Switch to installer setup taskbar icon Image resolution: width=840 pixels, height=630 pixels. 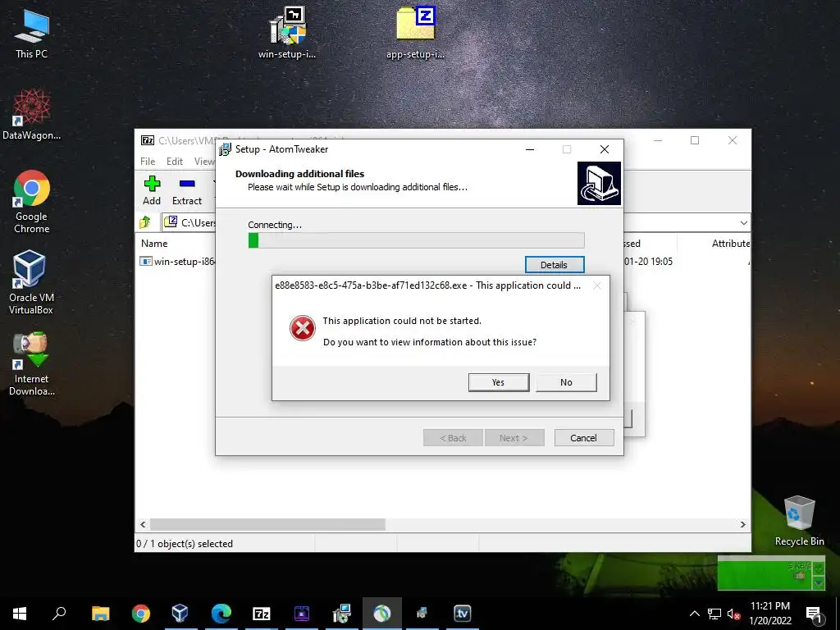[341, 614]
